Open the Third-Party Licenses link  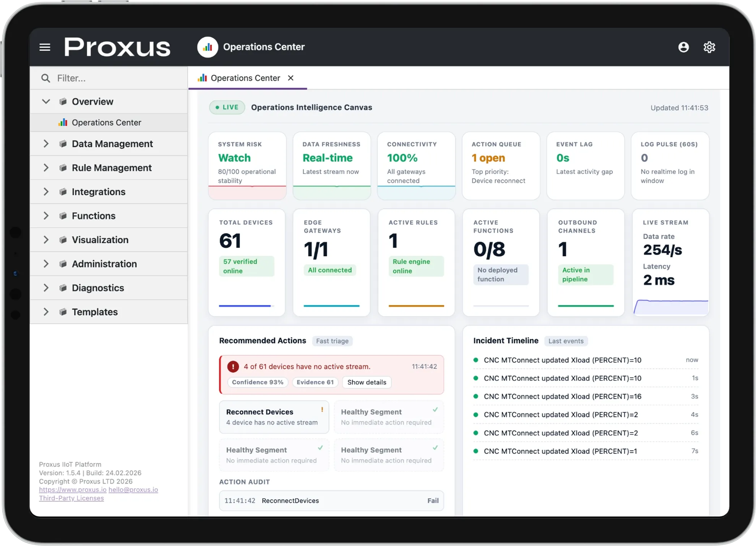click(71, 498)
